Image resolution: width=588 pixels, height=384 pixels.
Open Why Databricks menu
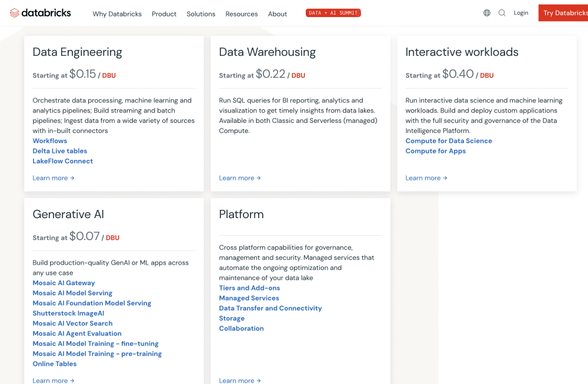117,14
